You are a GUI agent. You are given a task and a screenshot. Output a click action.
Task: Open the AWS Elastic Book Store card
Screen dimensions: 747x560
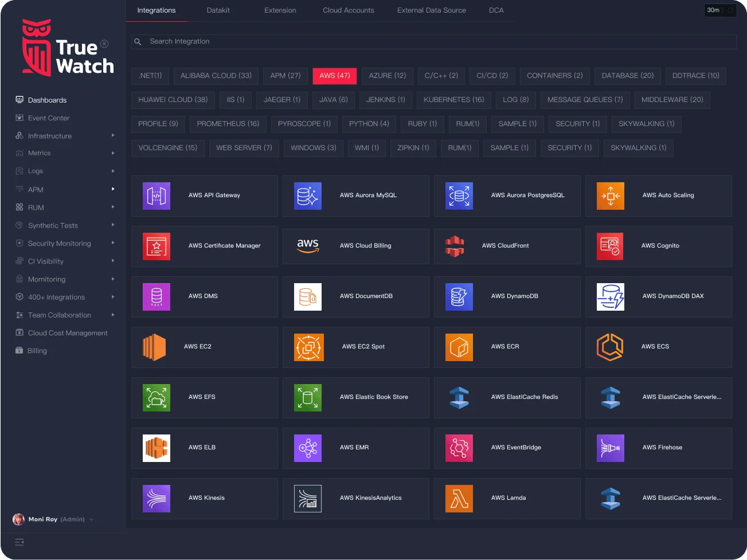coord(356,398)
